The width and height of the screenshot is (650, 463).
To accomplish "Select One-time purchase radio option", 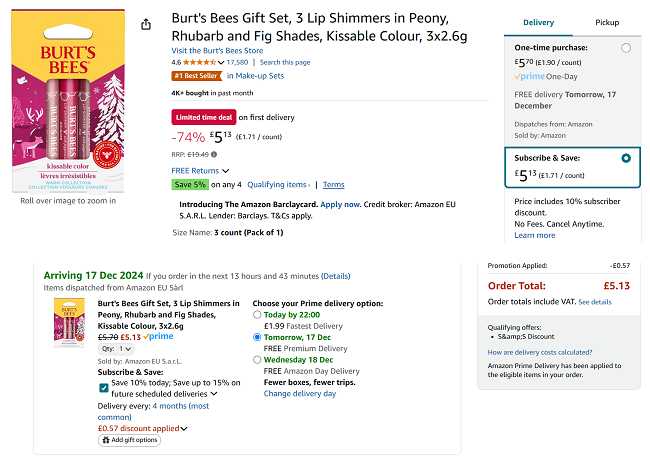I will [x=626, y=48].
